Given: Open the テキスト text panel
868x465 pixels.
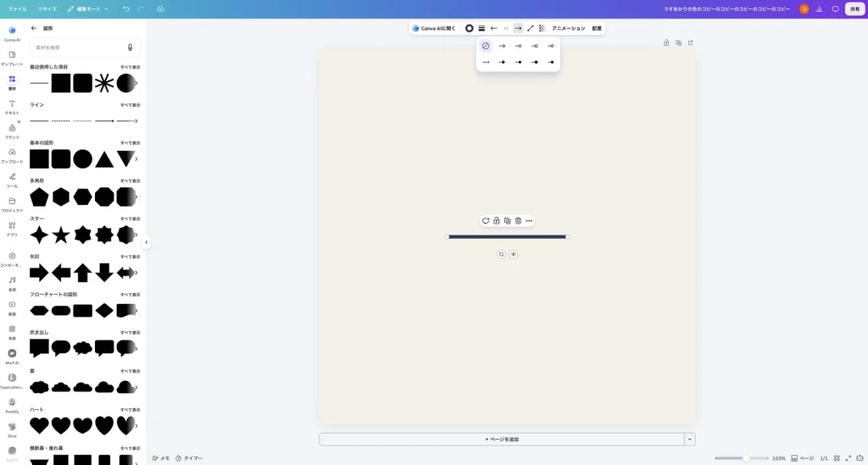Looking at the screenshot, I should [x=12, y=107].
